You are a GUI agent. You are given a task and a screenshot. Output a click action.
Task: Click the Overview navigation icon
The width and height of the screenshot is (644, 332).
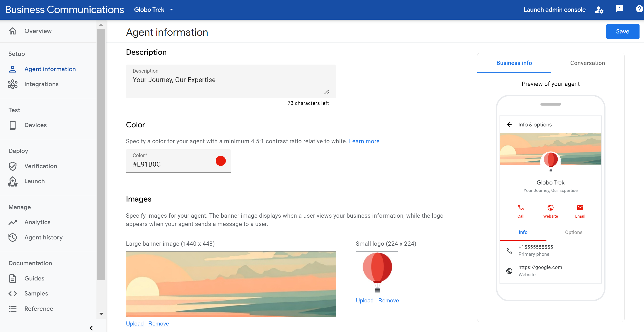pyautogui.click(x=13, y=30)
